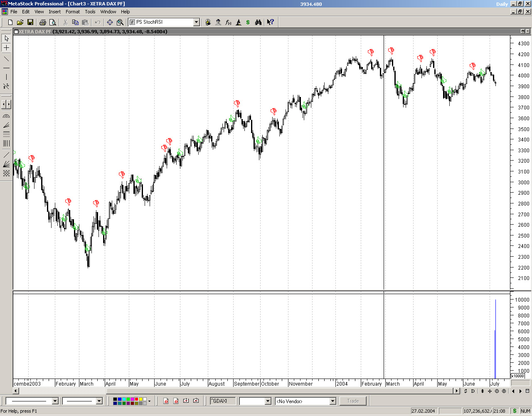This screenshot has height=416, width=532.
Task: Pick the red color swatch
Action: [136, 399]
